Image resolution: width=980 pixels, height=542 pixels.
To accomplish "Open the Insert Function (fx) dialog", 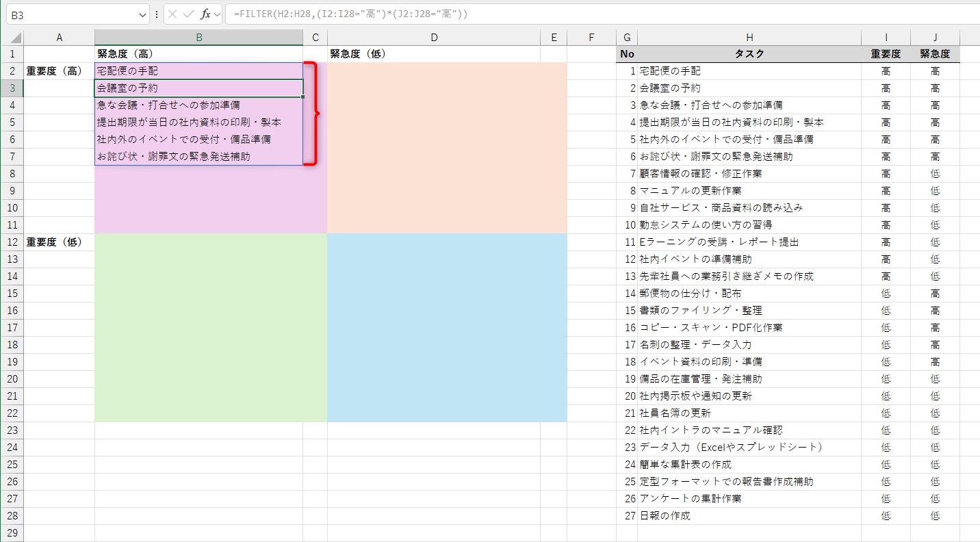I will click(205, 14).
